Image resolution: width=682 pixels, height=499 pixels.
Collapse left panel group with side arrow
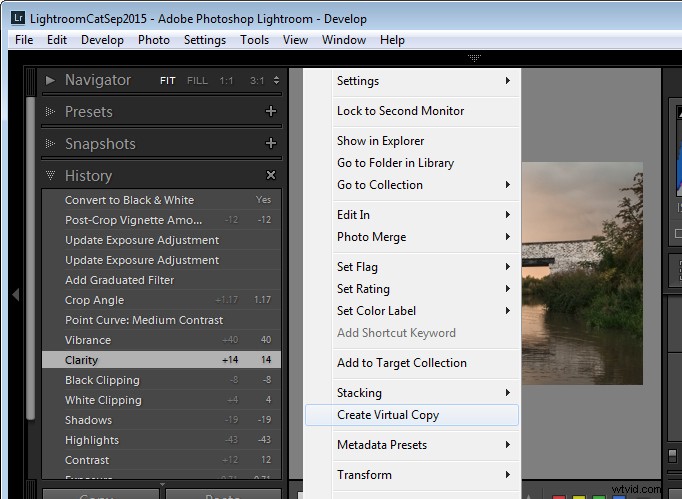[16, 295]
